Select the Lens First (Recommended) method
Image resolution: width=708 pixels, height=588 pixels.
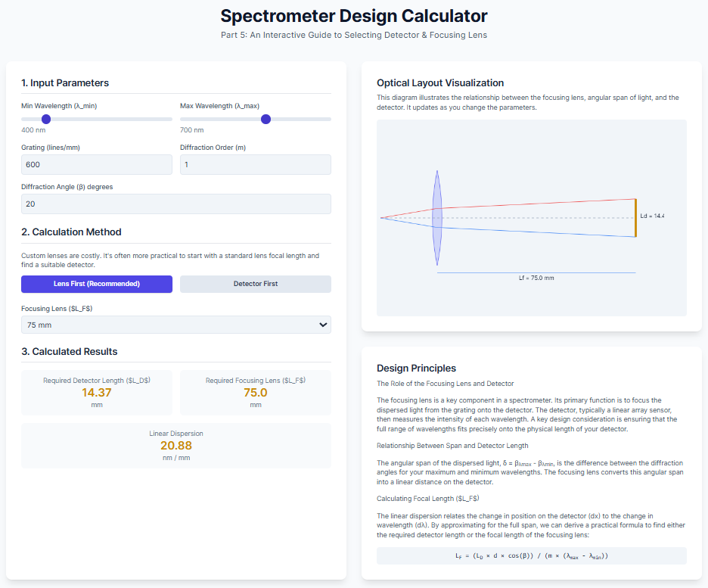point(97,284)
